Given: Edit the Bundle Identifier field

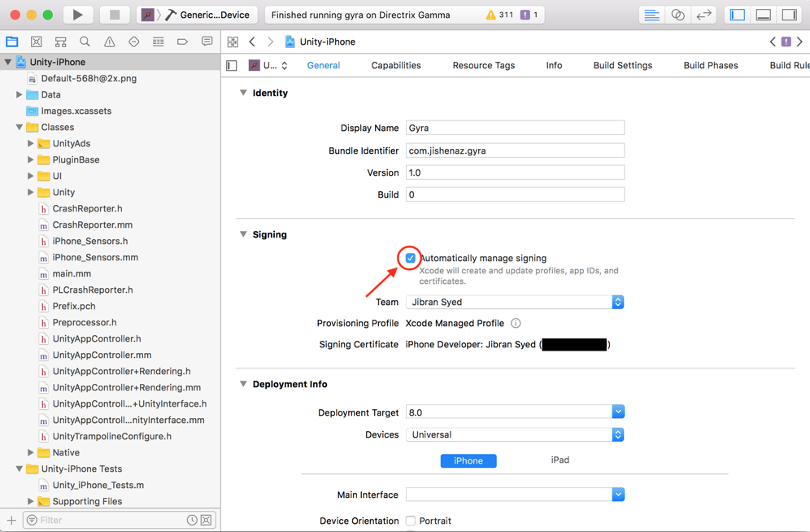Looking at the screenshot, I should (515, 150).
